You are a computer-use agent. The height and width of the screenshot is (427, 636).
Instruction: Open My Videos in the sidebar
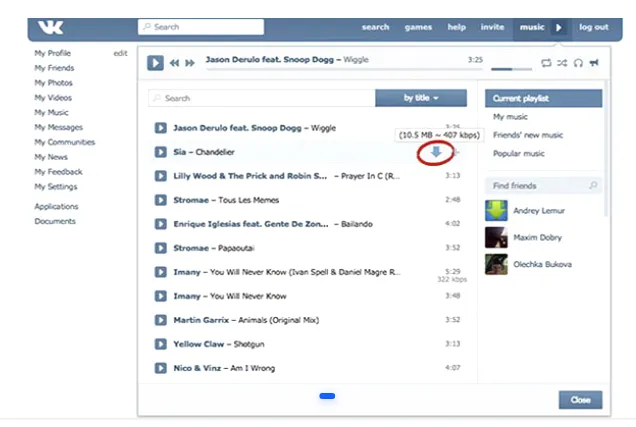pyautogui.click(x=53, y=98)
